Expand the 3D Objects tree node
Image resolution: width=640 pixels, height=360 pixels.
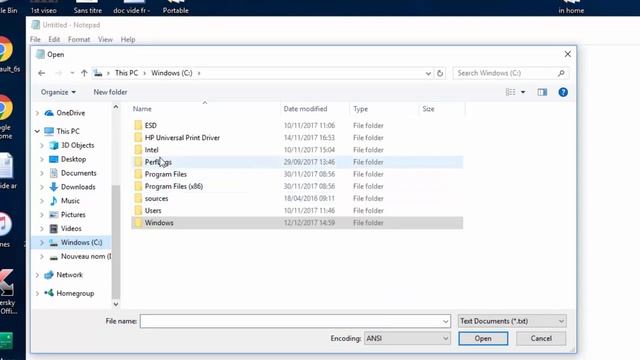click(x=42, y=145)
